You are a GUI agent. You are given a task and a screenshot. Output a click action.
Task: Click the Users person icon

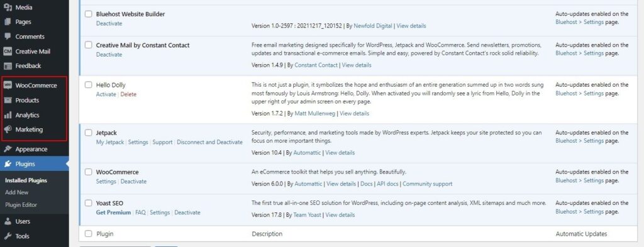(8, 221)
